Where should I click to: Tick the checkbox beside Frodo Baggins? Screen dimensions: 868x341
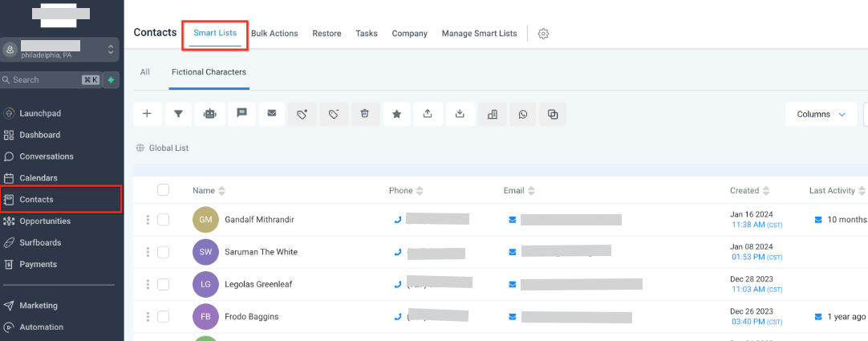164,317
